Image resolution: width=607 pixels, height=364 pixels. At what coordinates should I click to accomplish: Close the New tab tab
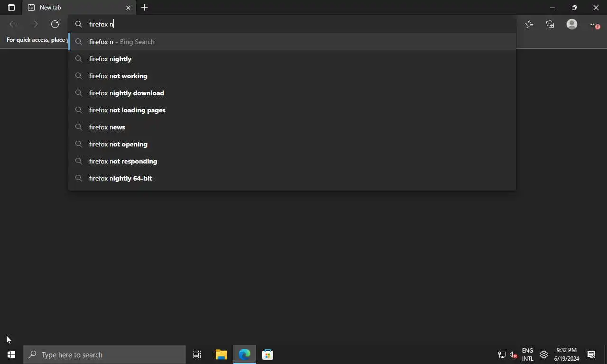[128, 8]
